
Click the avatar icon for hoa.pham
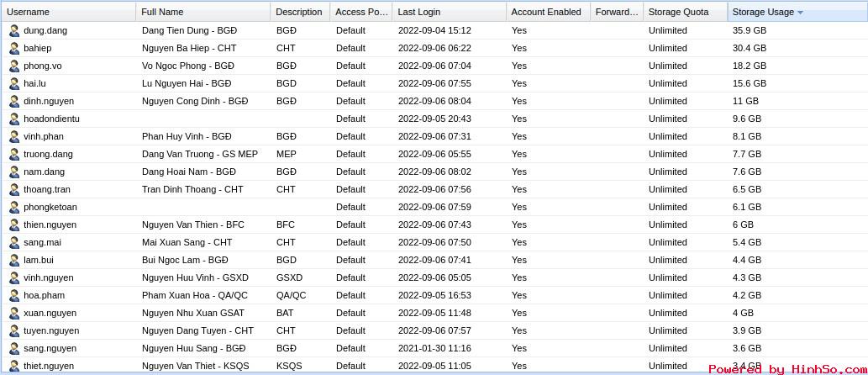tap(14, 295)
